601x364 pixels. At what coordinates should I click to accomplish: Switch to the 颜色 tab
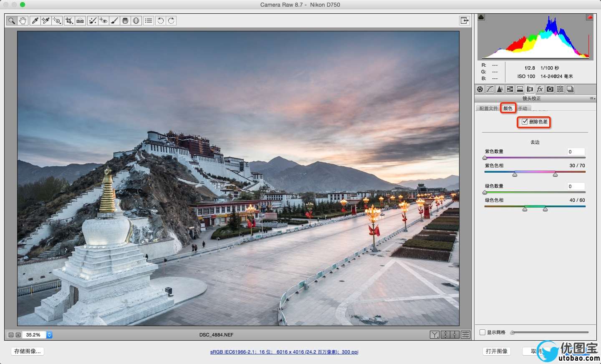tap(508, 108)
